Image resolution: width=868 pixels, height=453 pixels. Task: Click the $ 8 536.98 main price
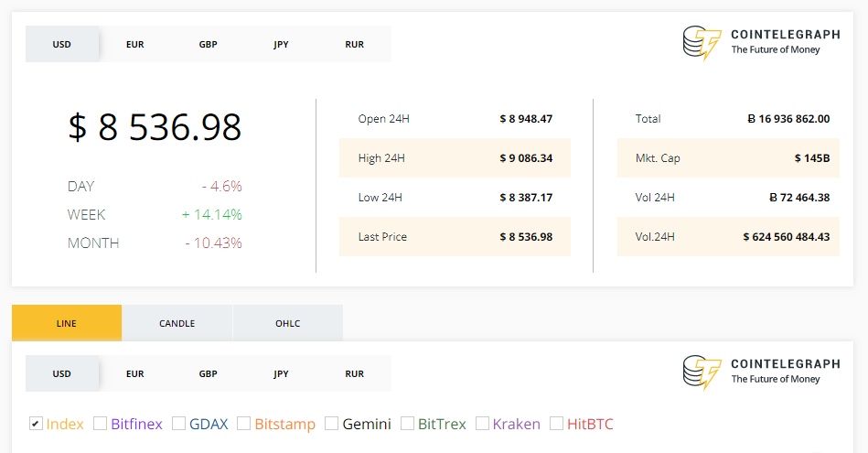click(155, 127)
